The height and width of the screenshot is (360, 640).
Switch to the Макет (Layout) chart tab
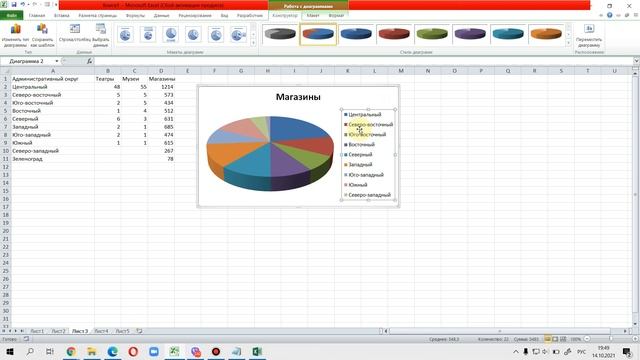[313, 16]
